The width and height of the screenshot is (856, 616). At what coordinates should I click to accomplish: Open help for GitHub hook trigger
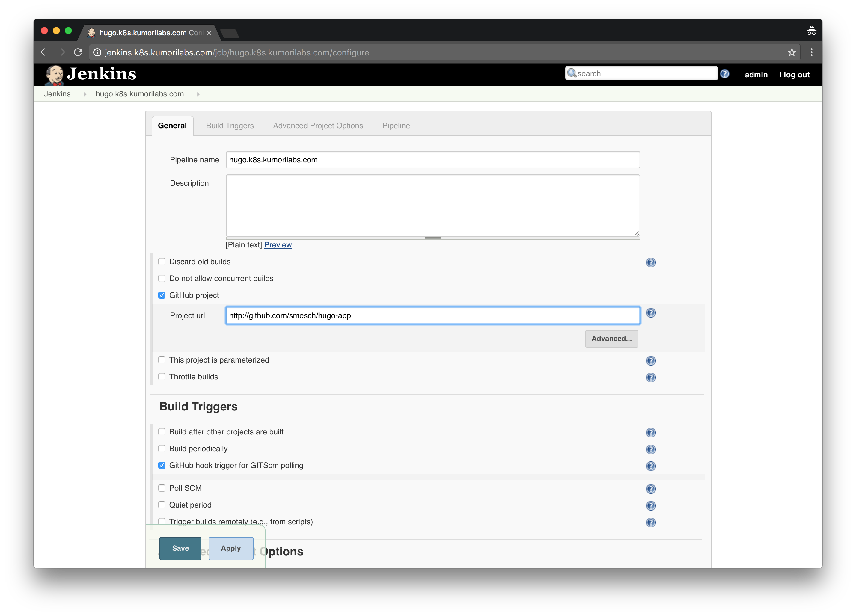tap(651, 466)
